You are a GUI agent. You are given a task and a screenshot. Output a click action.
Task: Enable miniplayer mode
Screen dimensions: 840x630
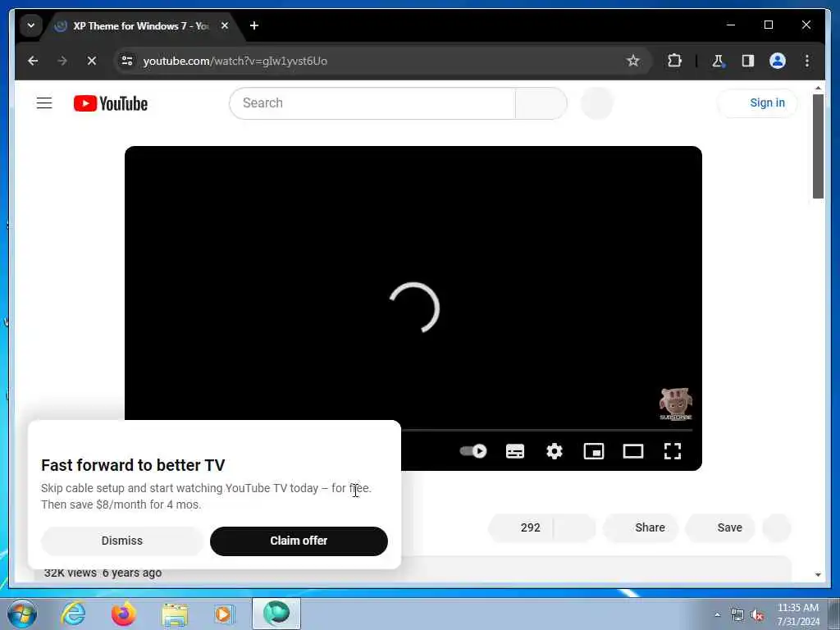click(594, 451)
